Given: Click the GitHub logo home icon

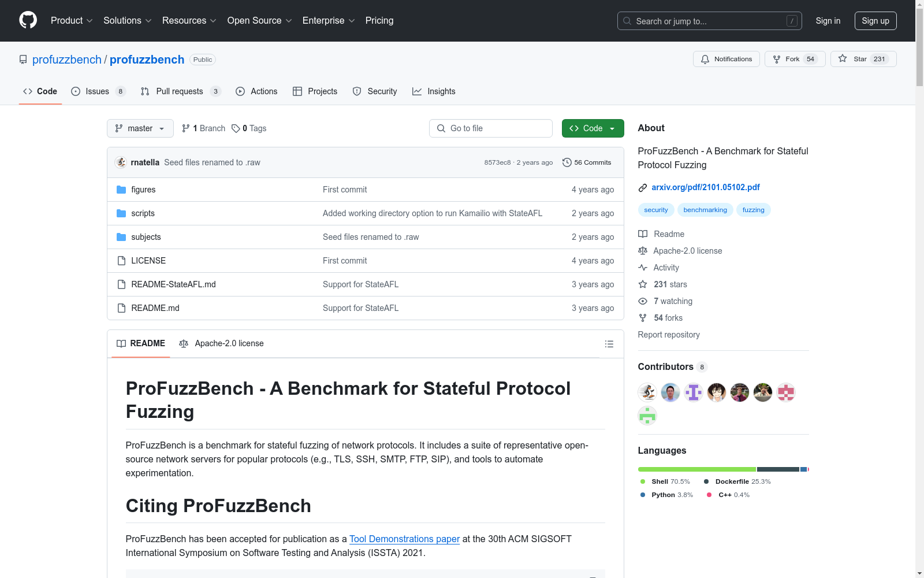Looking at the screenshot, I should [28, 20].
